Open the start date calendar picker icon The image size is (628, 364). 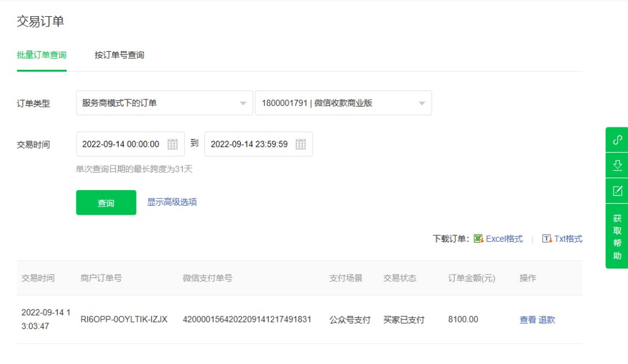point(173,144)
